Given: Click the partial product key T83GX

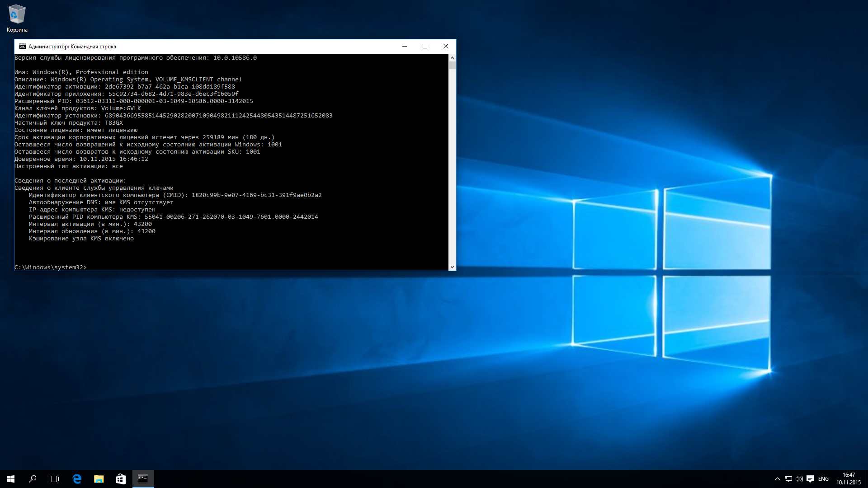Looking at the screenshot, I should pyautogui.click(x=114, y=123).
